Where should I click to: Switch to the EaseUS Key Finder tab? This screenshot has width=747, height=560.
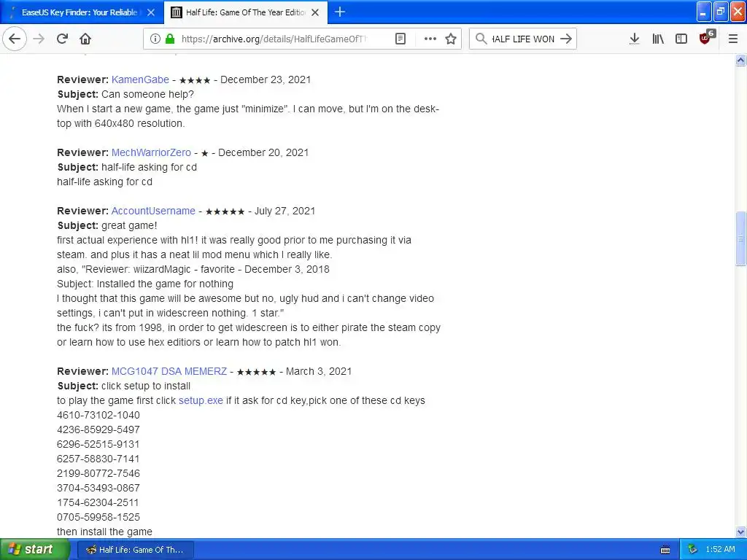click(x=79, y=12)
